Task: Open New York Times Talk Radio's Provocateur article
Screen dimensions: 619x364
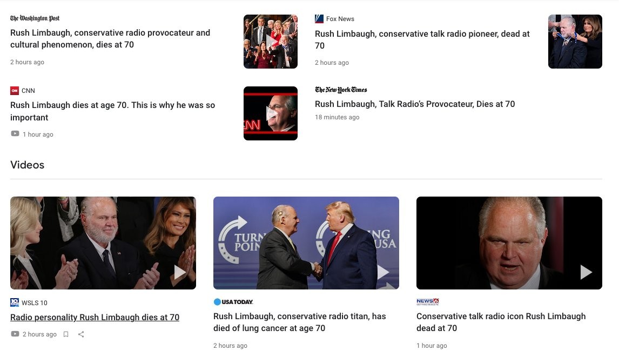Action: tap(415, 104)
